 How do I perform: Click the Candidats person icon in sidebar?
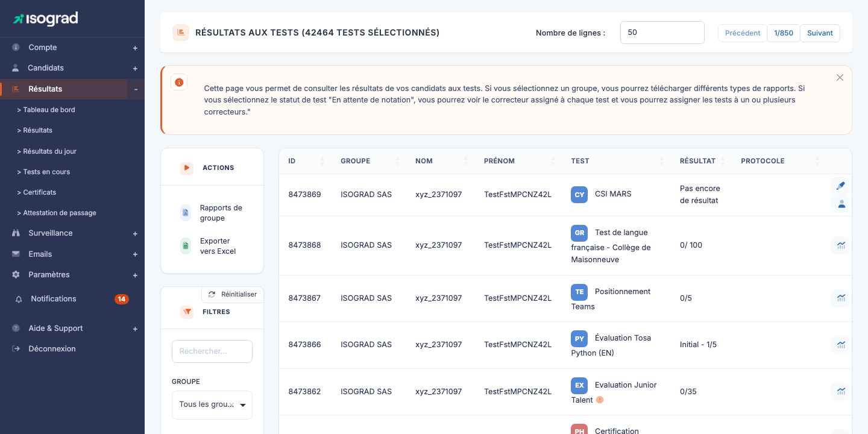(16, 68)
